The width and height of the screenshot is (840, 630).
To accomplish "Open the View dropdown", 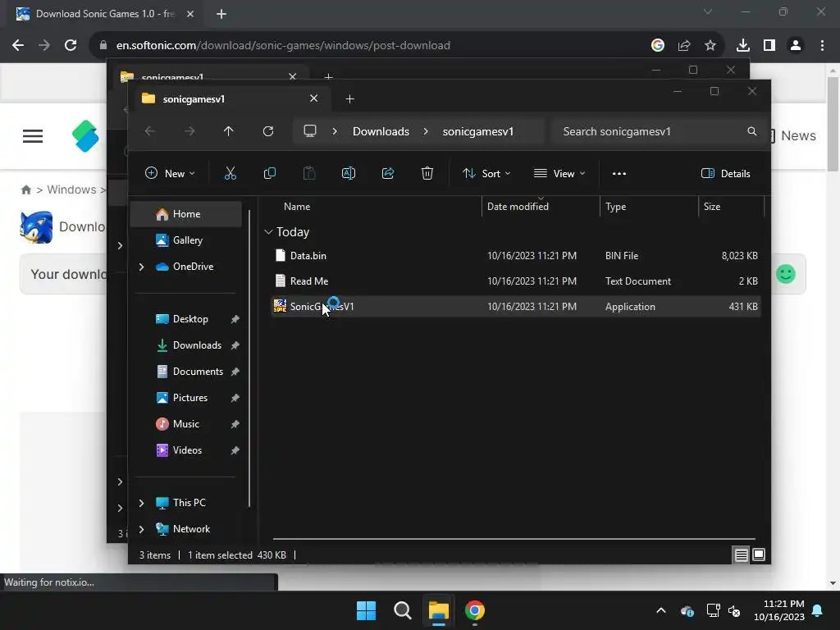I will click(559, 174).
